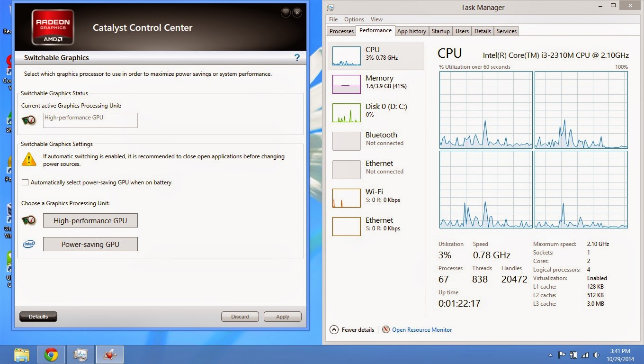Click the Apply button

pos(283,317)
